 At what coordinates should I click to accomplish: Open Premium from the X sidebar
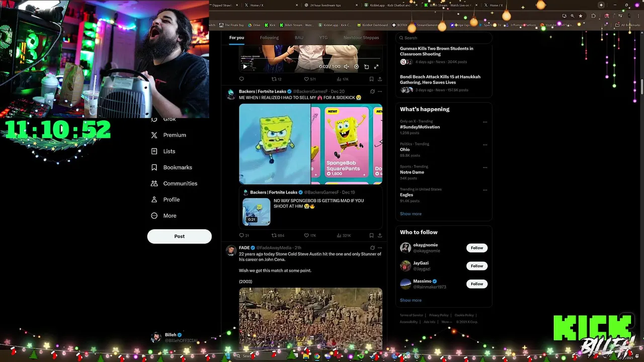[169, 135]
